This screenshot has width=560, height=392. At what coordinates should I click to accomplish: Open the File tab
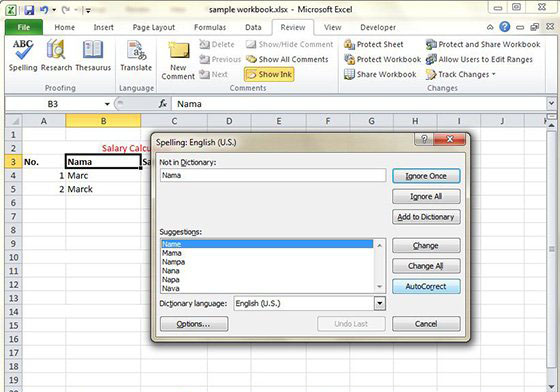click(x=24, y=27)
